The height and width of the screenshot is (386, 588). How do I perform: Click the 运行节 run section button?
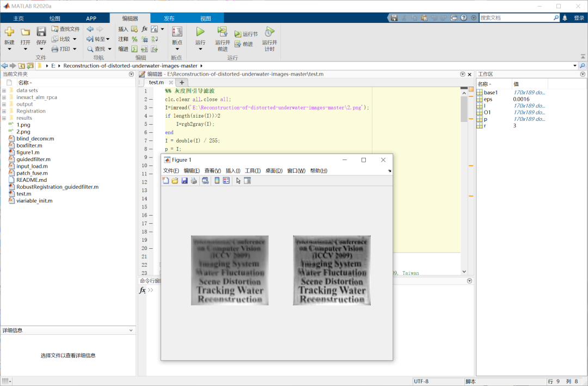pos(246,34)
